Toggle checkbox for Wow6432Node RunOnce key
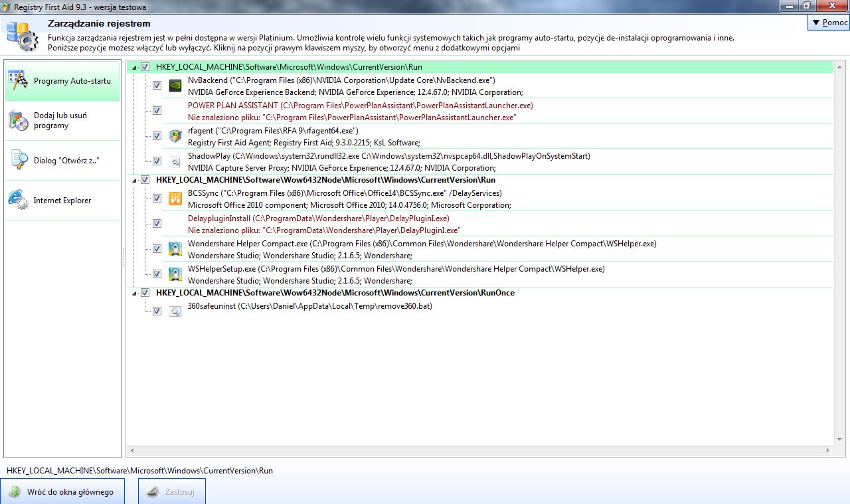The image size is (850, 504). click(145, 293)
